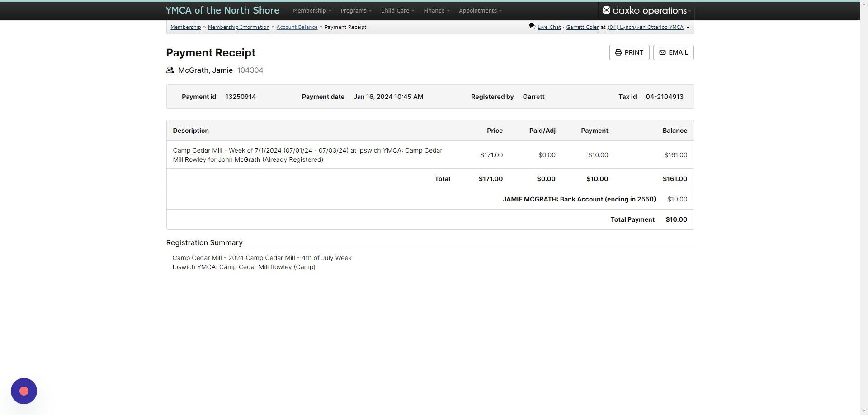This screenshot has height=415, width=868.
Task: Click the Live Chat speech bubble icon
Action: 532,27
